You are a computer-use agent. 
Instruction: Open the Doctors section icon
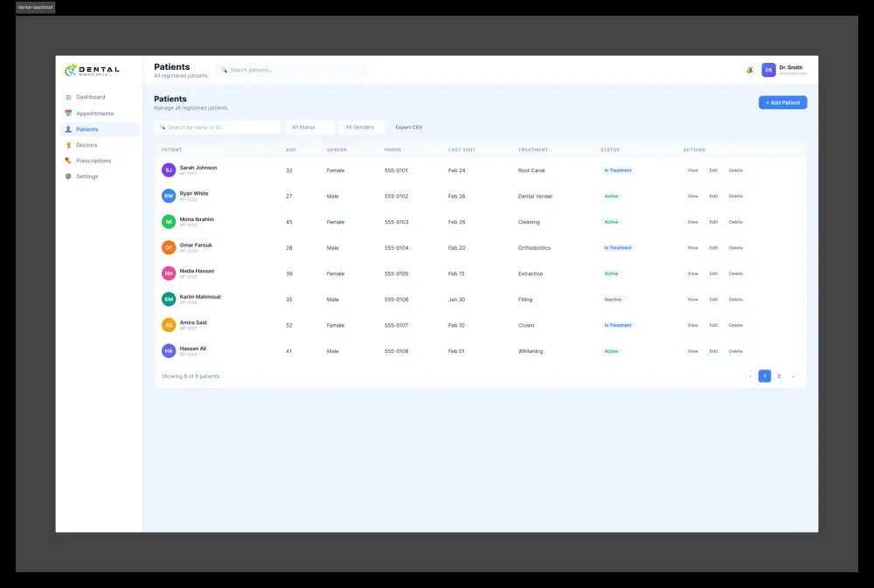tap(69, 145)
